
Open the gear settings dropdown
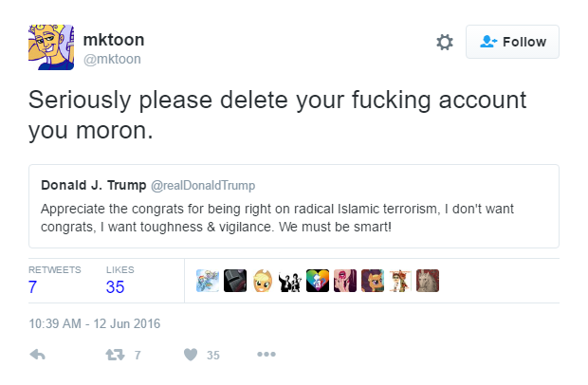445,42
